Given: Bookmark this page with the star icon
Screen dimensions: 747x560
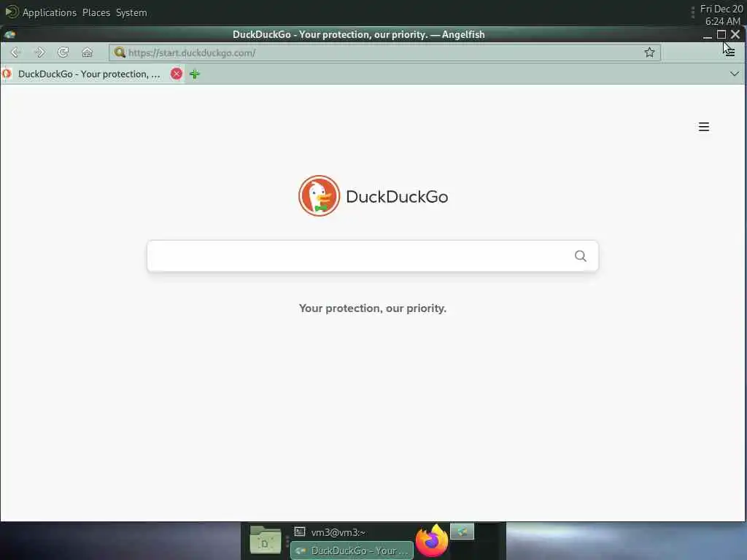Looking at the screenshot, I should point(649,52).
